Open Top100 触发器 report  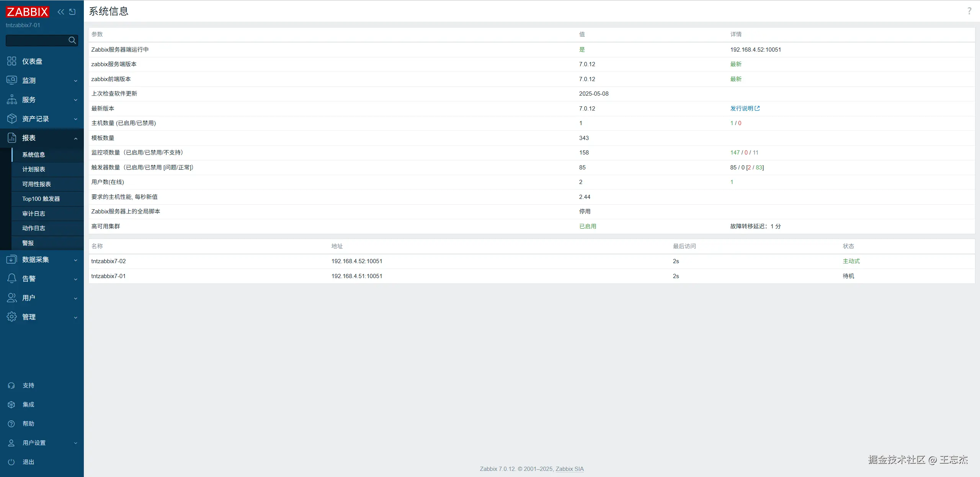[41, 199]
